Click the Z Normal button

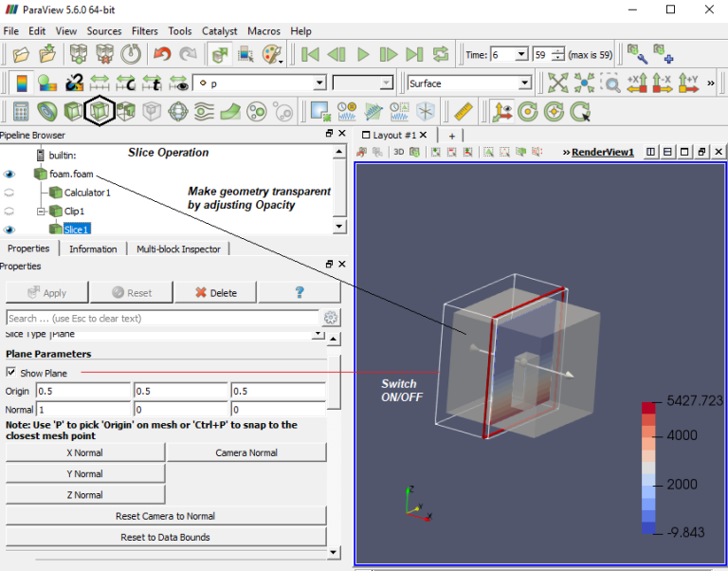click(x=85, y=495)
